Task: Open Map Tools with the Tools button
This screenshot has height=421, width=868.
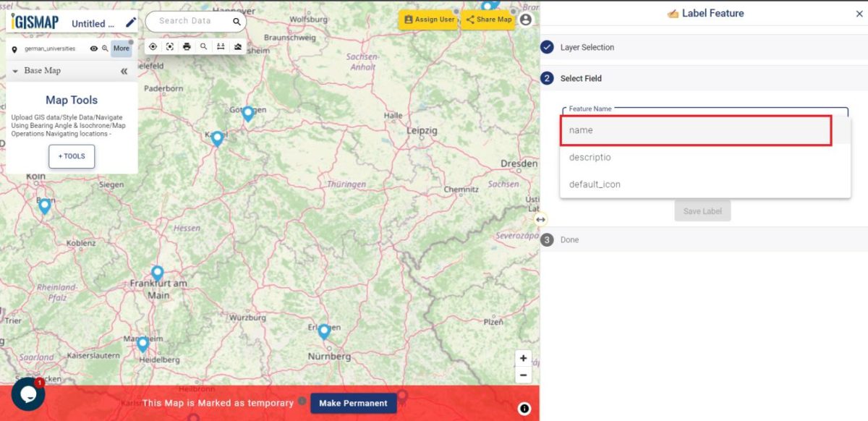Action: tap(71, 156)
